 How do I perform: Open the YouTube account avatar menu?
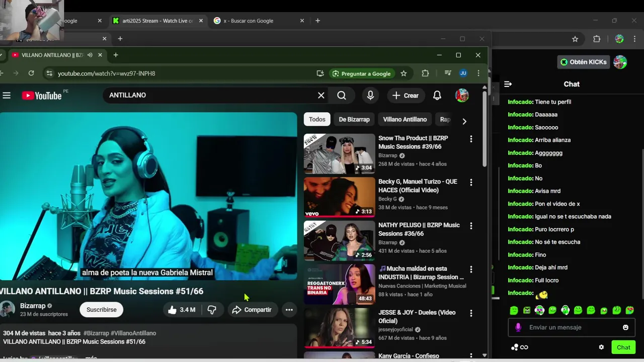pyautogui.click(x=462, y=95)
